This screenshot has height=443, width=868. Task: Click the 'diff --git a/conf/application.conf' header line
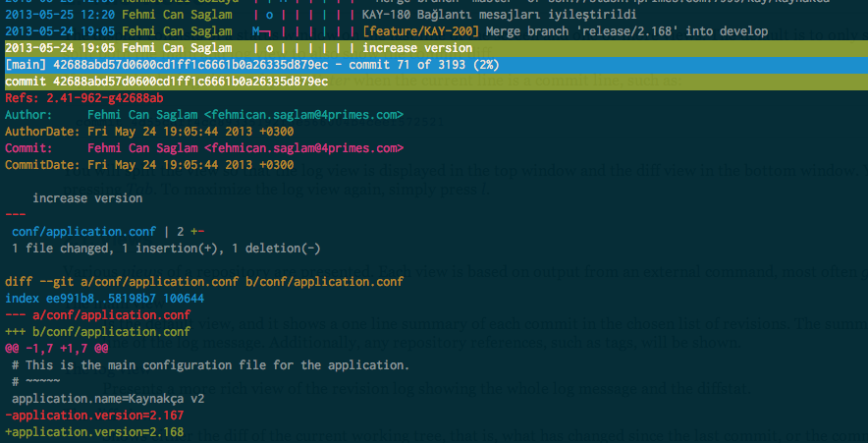coord(204,282)
